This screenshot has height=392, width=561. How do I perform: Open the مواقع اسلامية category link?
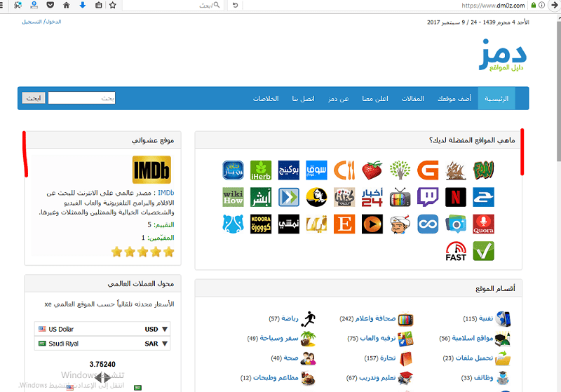473,338
